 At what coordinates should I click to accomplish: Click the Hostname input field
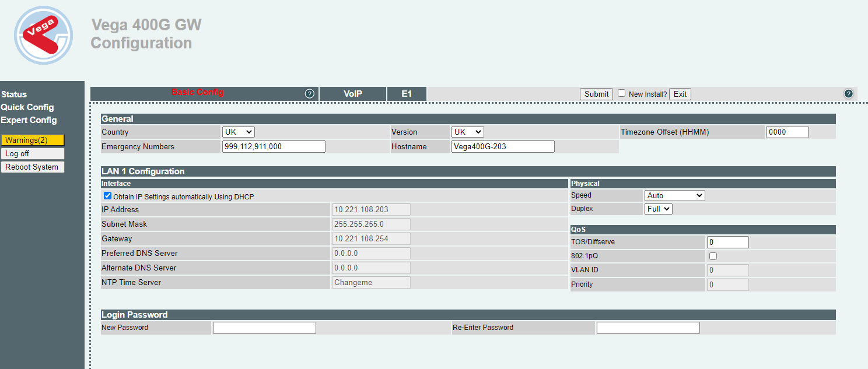[x=503, y=147]
